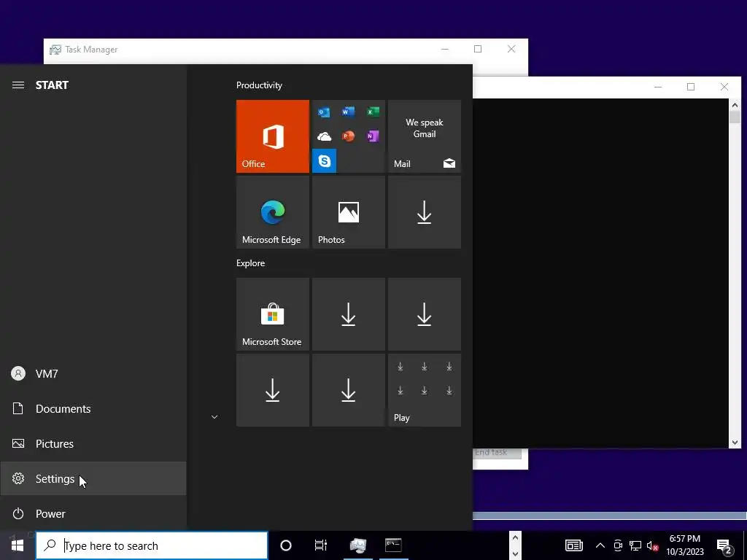Click the taskbar scroll up arrow
This screenshot has height=560, width=747.
(515, 537)
